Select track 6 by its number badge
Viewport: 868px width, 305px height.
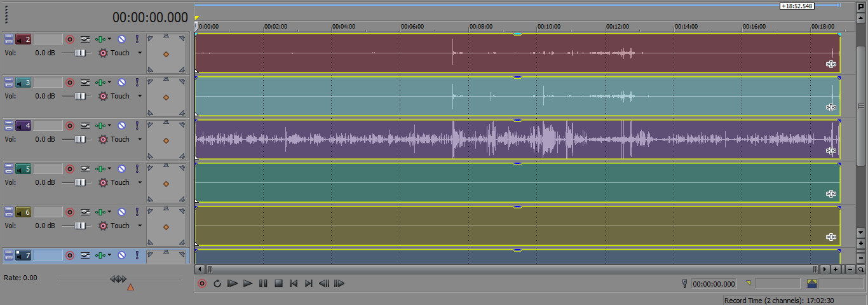coord(24,212)
